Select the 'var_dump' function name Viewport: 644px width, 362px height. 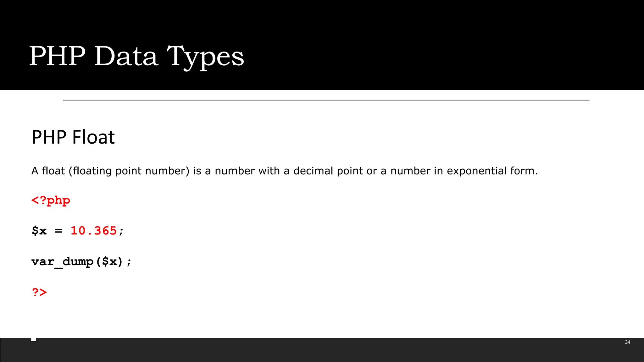[x=63, y=262]
